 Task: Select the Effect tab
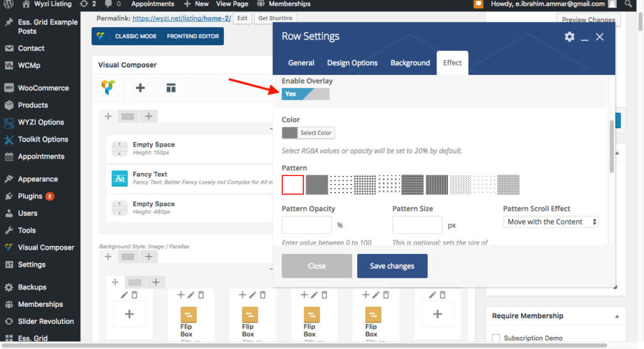pyautogui.click(x=452, y=63)
